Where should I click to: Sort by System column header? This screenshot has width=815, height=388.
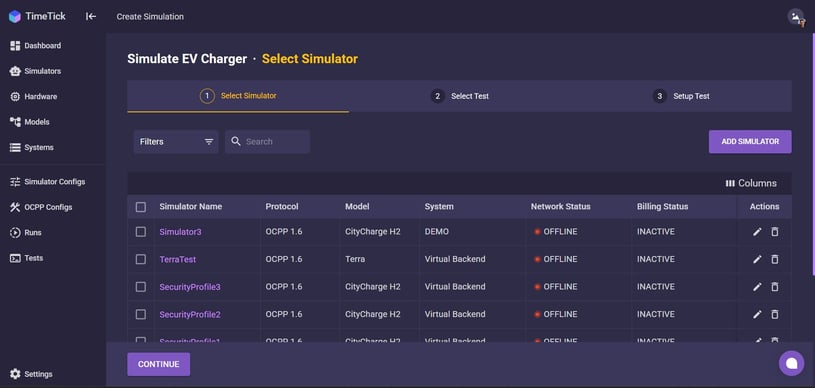pos(439,207)
